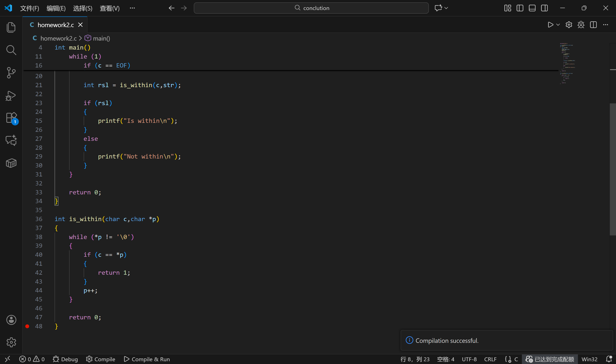Open the Chat view icon in activity bar

11,140
